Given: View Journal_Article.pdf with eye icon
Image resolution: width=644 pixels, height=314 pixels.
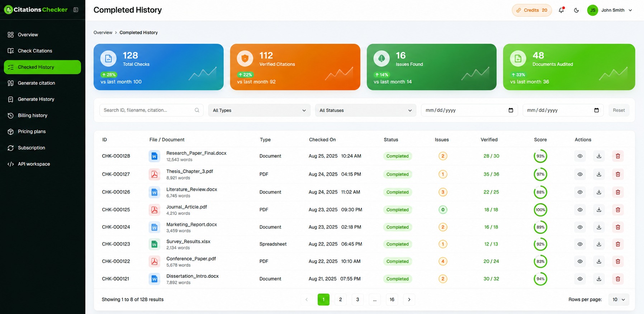Looking at the screenshot, I should tap(580, 210).
